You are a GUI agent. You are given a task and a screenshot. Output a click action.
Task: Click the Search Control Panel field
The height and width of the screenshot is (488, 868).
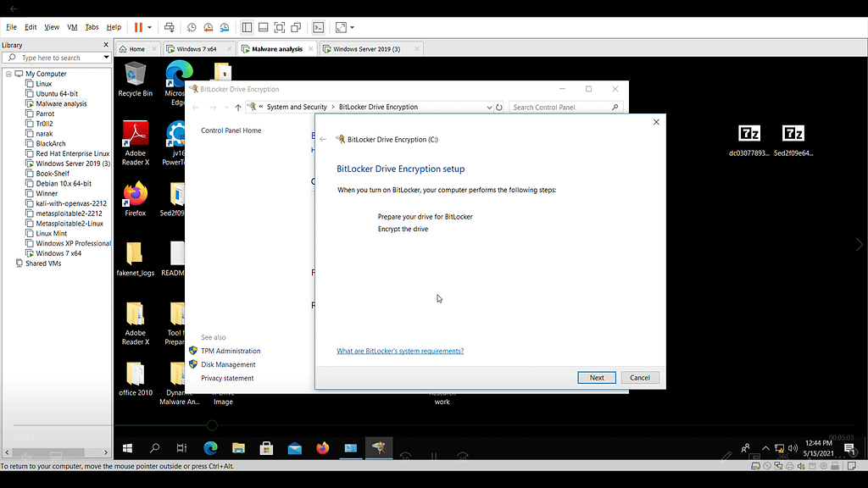coord(565,108)
